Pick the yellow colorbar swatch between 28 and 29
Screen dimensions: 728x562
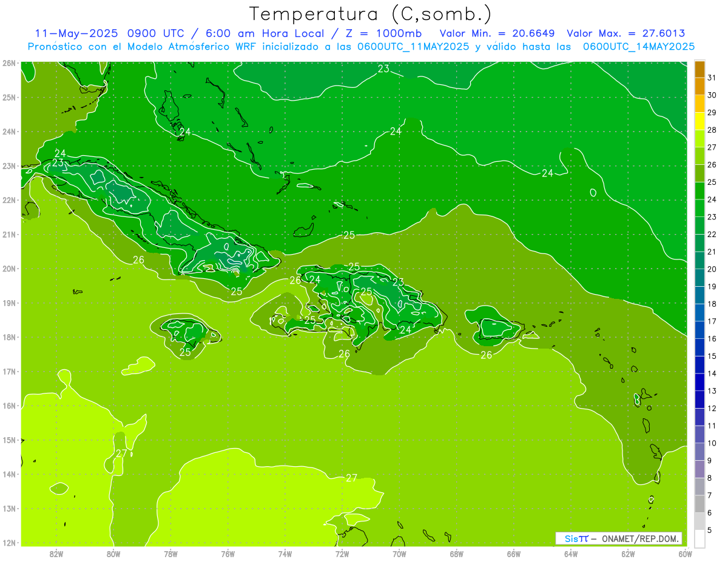(699, 121)
